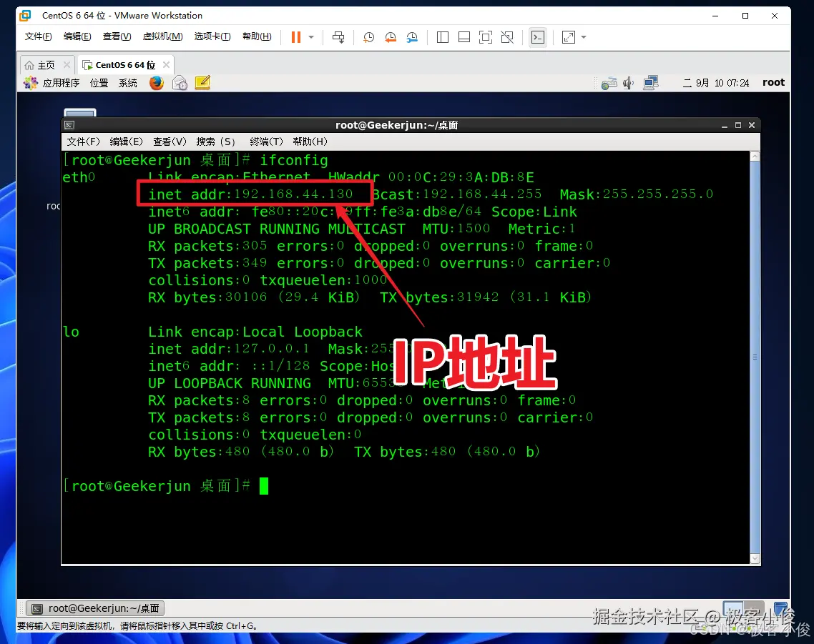Open terminal 终端(T) menu
Image resolution: width=814 pixels, height=644 pixels.
(266, 142)
